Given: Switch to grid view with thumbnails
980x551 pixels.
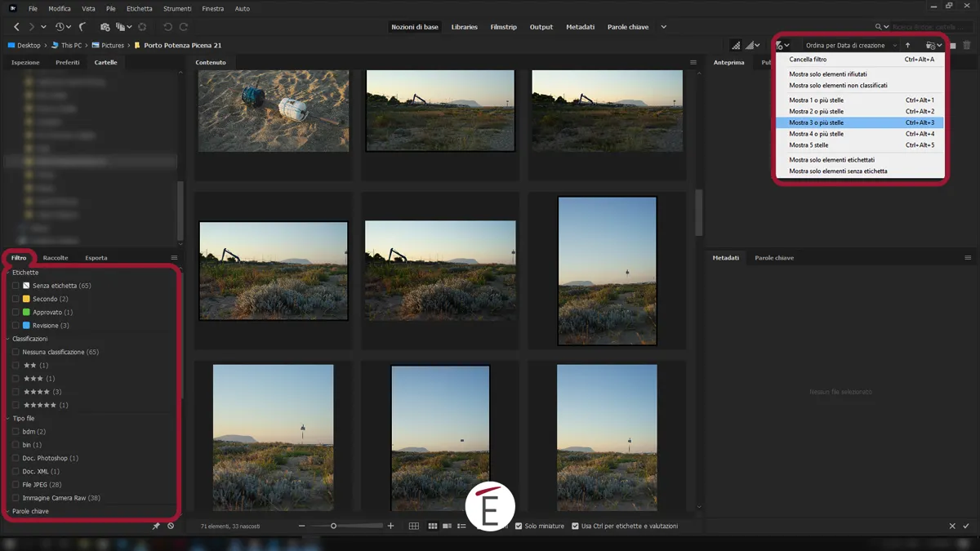Looking at the screenshot, I should coord(433,526).
